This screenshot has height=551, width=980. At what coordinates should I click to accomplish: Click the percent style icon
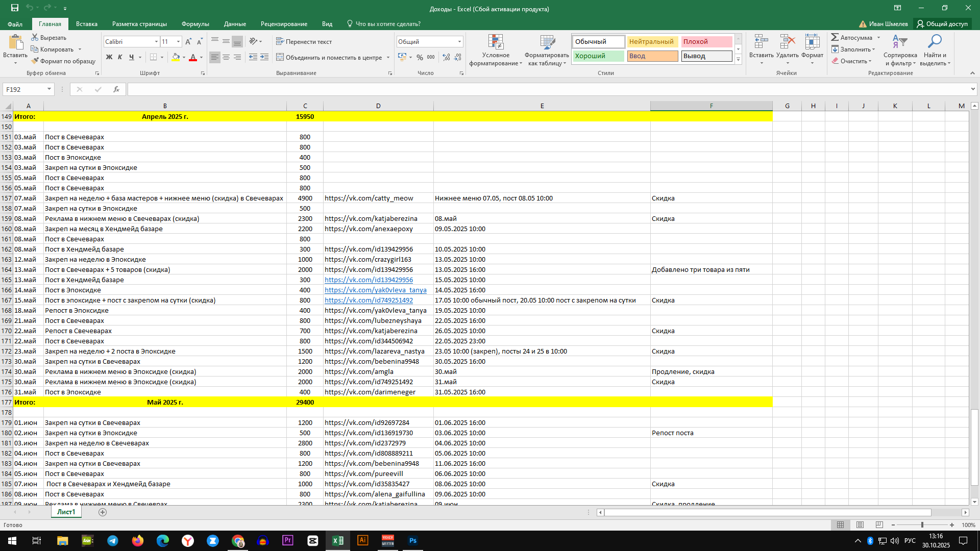[420, 57]
